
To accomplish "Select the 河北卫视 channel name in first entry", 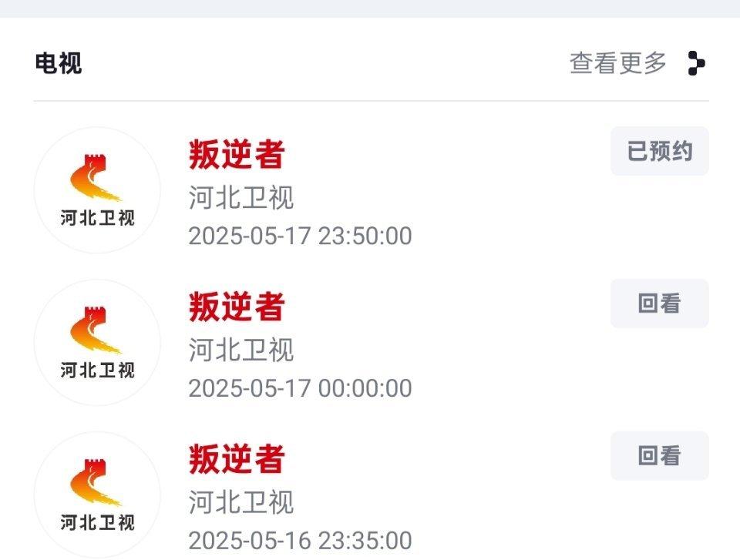I will (241, 196).
